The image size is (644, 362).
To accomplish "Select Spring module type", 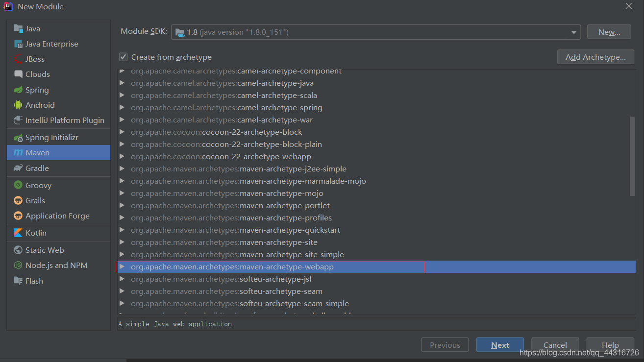I will click(x=59, y=90).
